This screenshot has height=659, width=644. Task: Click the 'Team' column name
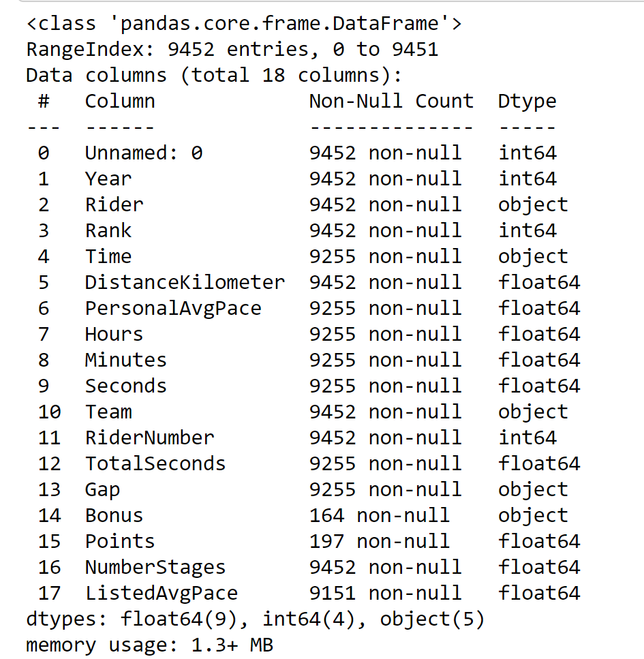108,412
